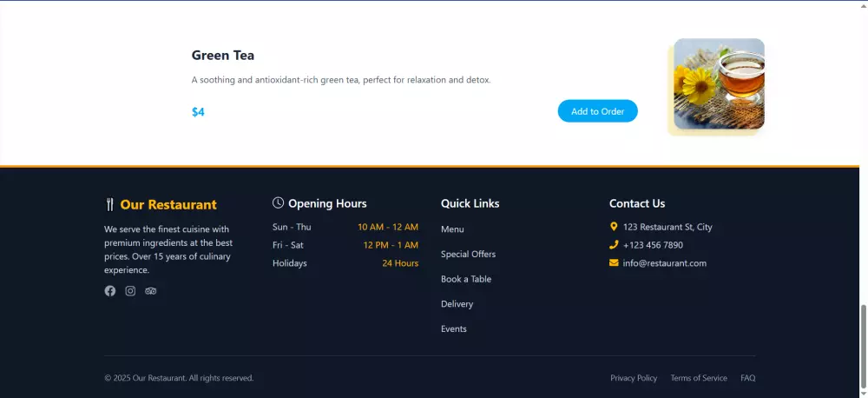The height and width of the screenshot is (398, 868).
Task: Click the Fri - Sat label
Action: tap(288, 245)
